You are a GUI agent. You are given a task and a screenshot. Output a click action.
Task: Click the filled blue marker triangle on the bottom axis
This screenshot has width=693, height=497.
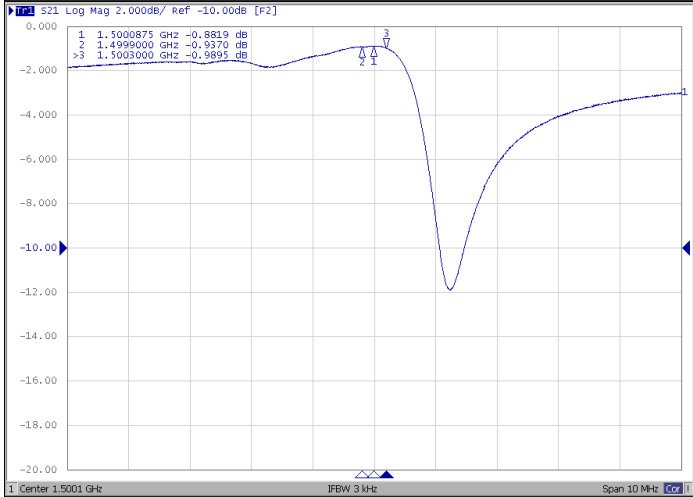pos(387,474)
